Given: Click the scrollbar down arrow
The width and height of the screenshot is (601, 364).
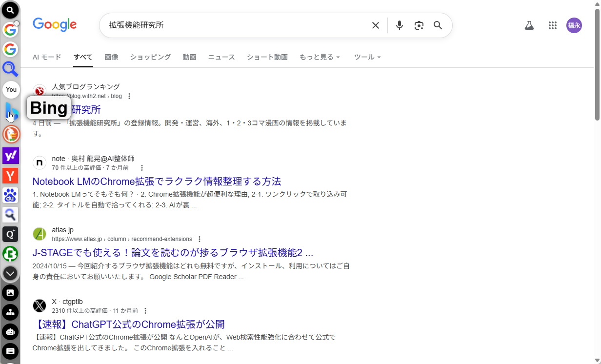Looking at the screenshot, I should tap(597, 360).
